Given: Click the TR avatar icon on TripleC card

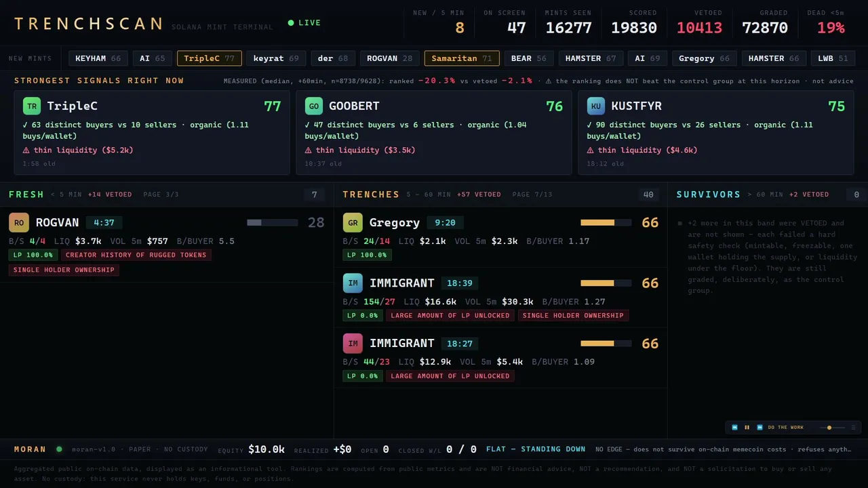Looking at the screenshot, I should 32,106.
